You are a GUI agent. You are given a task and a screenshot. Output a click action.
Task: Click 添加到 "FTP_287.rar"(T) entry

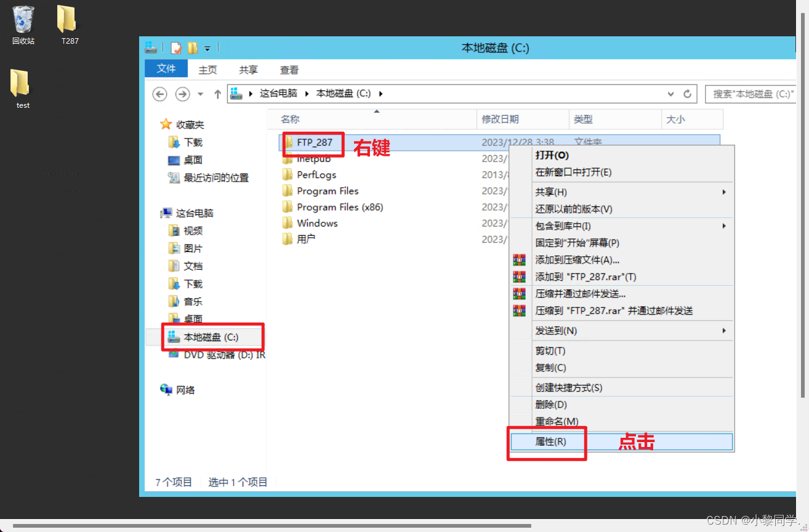(x=622, y=277)
